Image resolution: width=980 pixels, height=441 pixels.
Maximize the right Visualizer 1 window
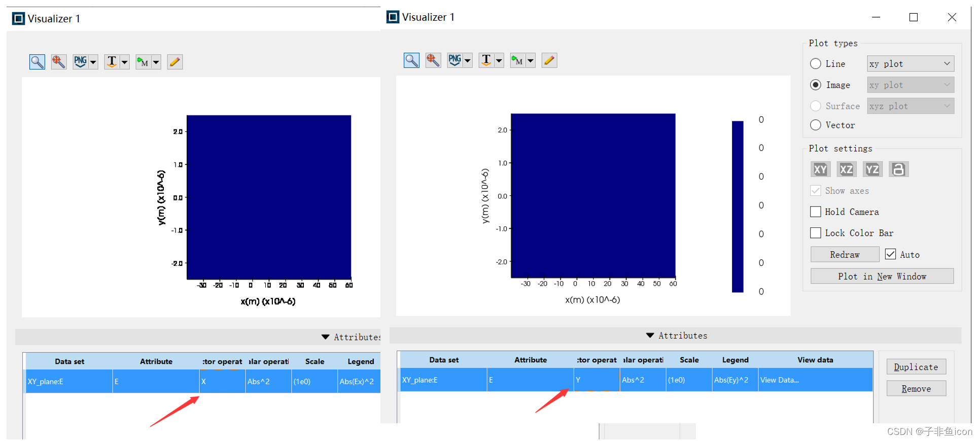(x=914, y=17)
